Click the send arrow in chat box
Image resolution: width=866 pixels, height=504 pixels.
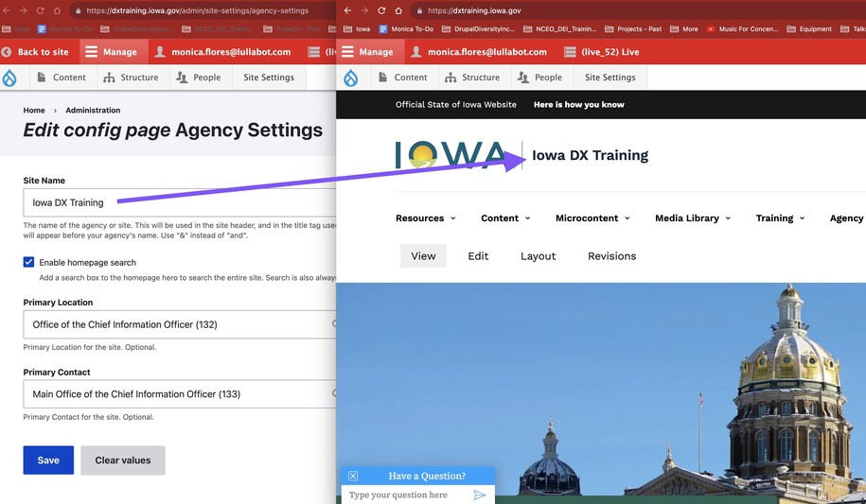coord(480,495)
